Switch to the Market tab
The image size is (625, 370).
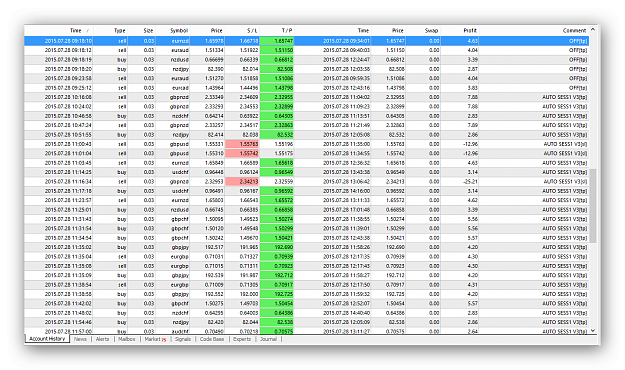[155, 339]
